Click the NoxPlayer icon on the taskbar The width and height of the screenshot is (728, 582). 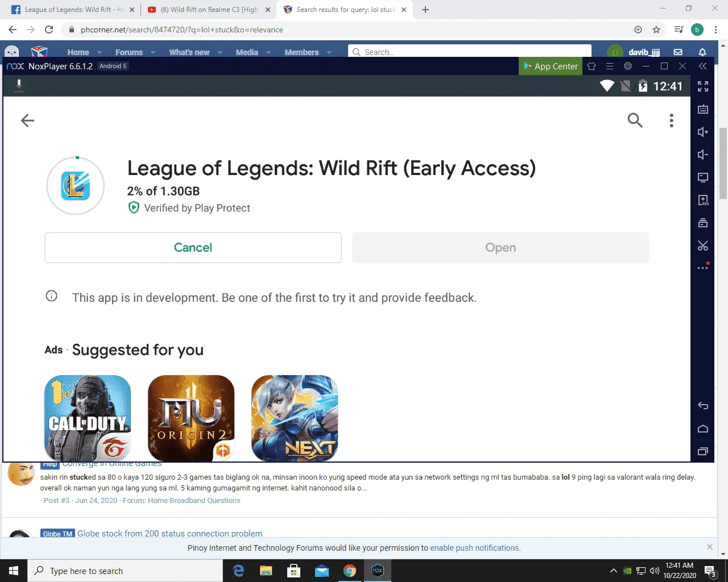pos(378,571)
